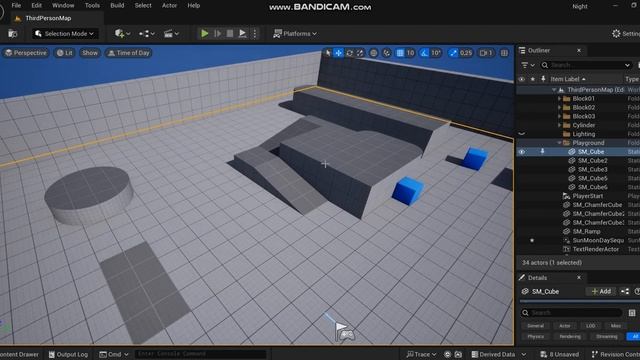
Task: Open the Platforms dropdown
Action: point(295,33)
